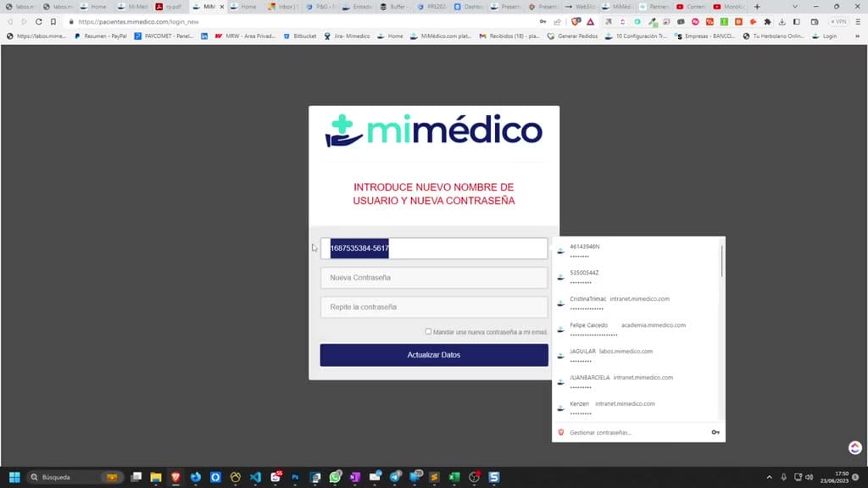868x488 pixels.
Task: Click the taskbar Búsqueda search box
Action: click(75, 477)
